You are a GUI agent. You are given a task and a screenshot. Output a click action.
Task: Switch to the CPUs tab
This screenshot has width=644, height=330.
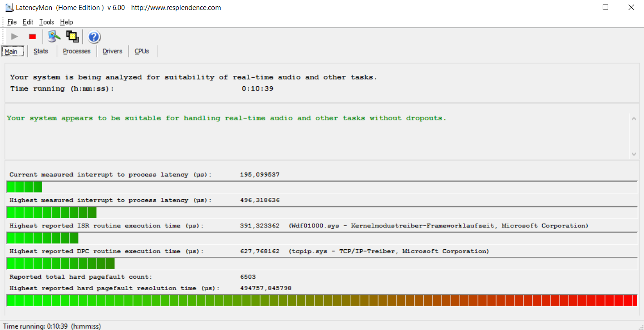142,51
